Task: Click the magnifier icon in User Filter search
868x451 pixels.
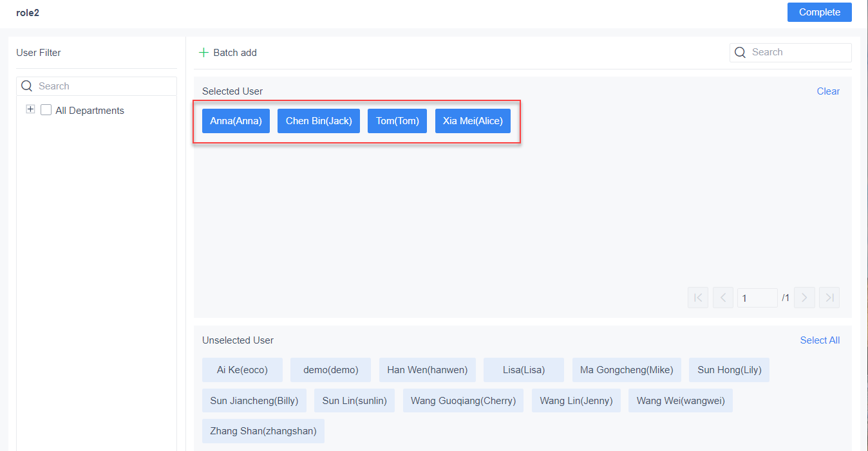Action: (26, 86)
